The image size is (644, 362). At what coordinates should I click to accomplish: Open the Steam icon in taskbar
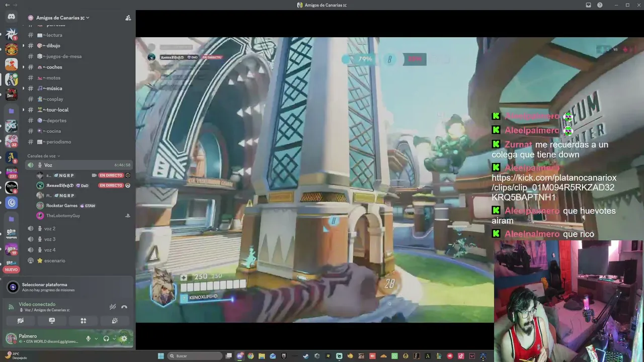305,356
